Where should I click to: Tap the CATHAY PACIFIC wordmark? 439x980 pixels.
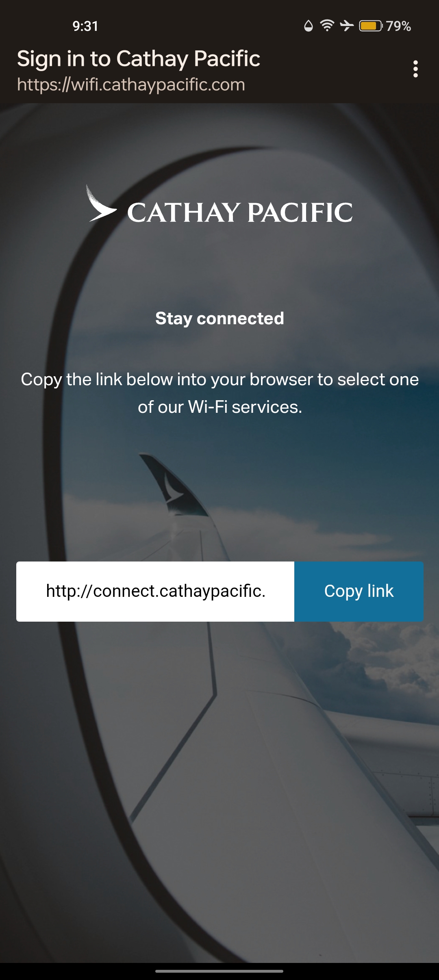pyautogui.click(x=240, y=212)
